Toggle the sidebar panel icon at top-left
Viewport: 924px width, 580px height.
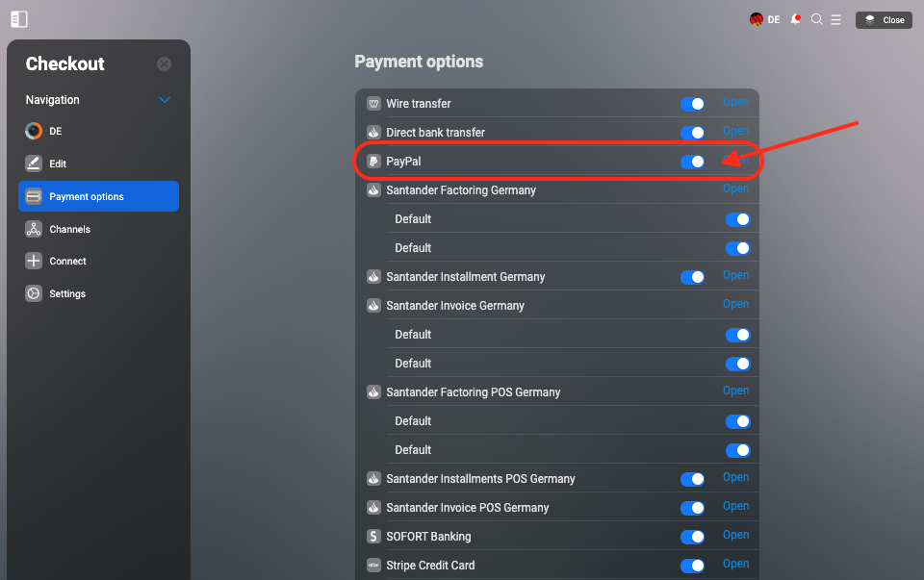(x=19, y=19)
